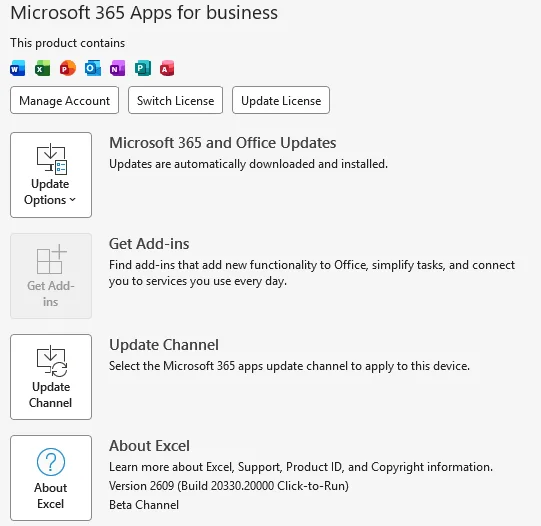Click the Access app icon
Image resolution: width=541 pixels, height=526 pixels.
[167, 68]
